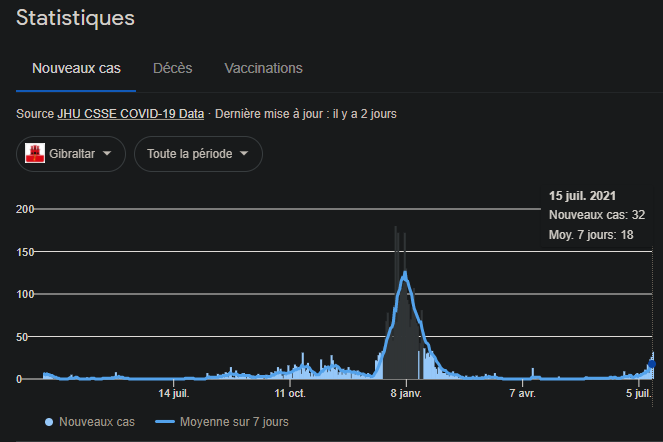Click the Dernière mise à jour text
The image size is (663, 442).
tap(306, 114)
